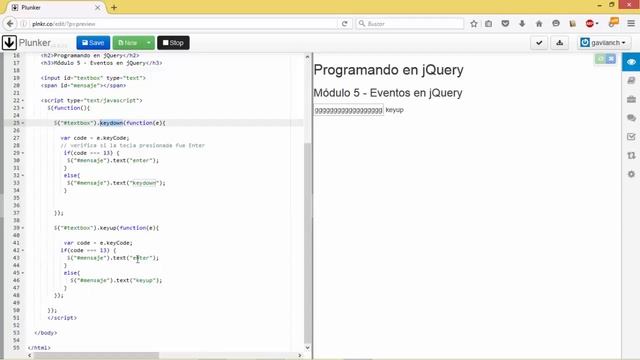Click the editor horizontal scrollbar thumb

click(x=96, y=356)
